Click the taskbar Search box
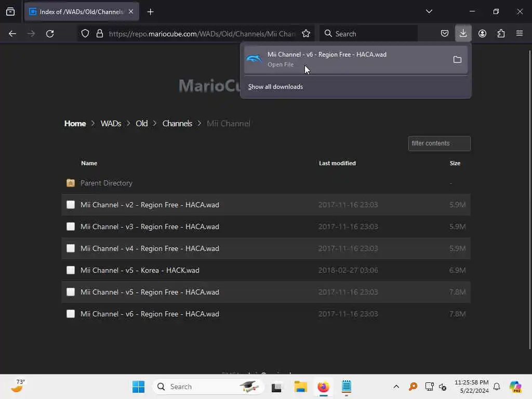The image size is (532, 399). (x=208, y=387)
